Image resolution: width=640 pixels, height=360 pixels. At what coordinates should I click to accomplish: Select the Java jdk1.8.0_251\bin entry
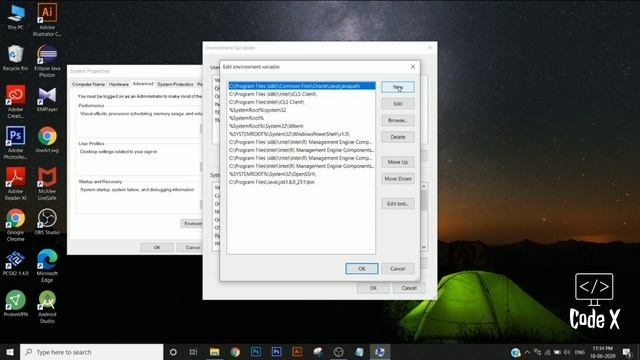[301, 182]
